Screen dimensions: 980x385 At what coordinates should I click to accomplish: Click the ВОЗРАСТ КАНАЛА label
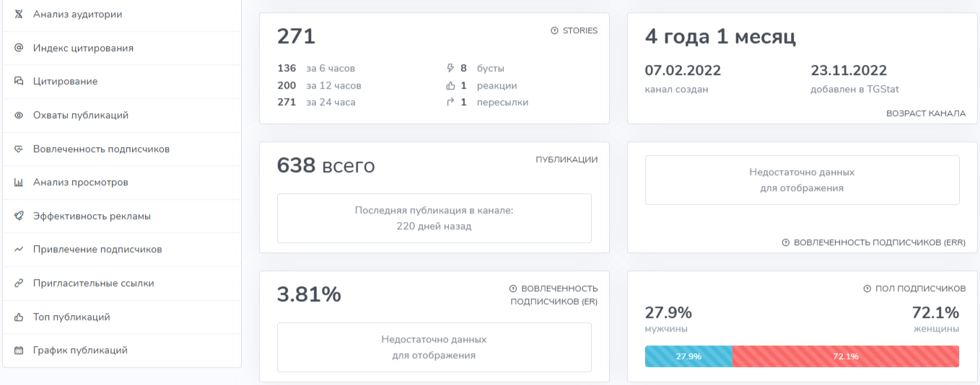(926, 114)
